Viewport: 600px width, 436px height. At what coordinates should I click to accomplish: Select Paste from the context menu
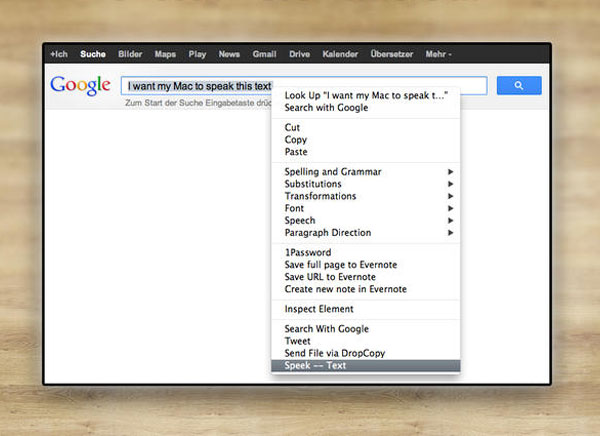[365, 152]
